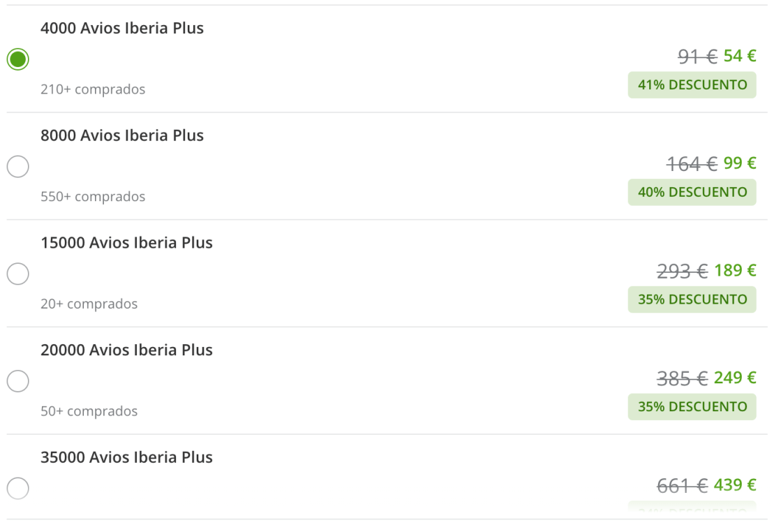Viewport: 781px width, 532px height.
Task: Click the 4000 Avios Iberia Plus title
Action: 122,29
